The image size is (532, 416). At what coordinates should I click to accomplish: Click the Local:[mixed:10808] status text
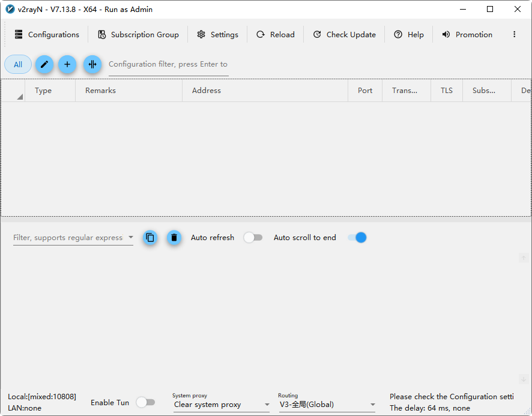point(42,397)
